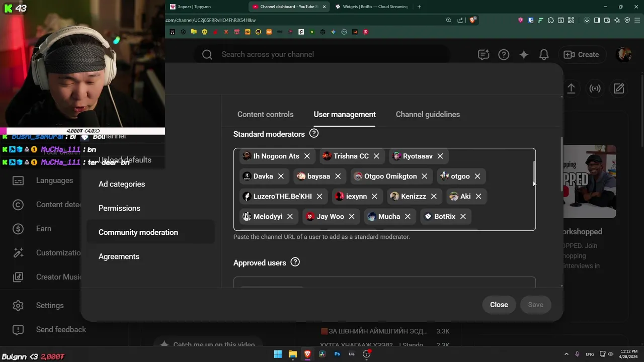Remove LuzeroTHE.Be'KHI moderator chip
Screen dimensions: 644x362
319,197
